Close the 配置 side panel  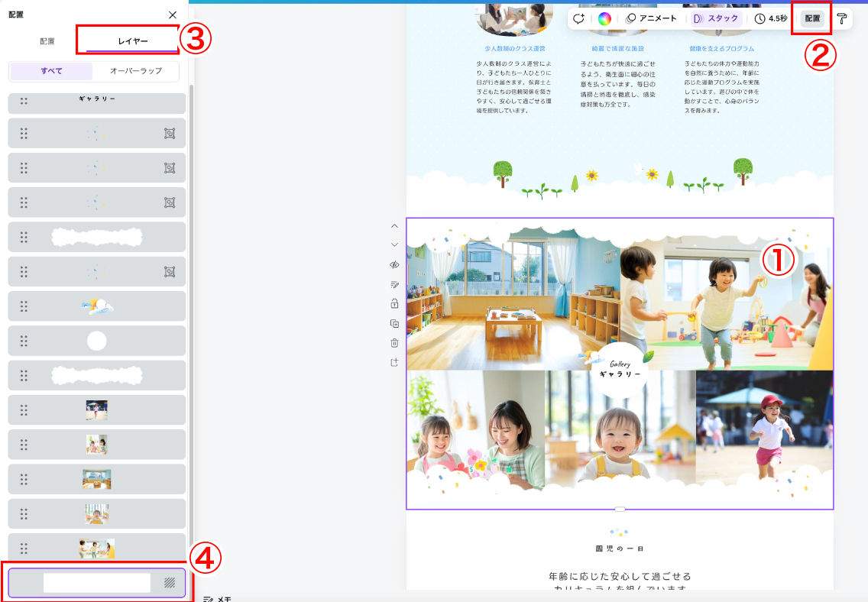click(173, 15)
